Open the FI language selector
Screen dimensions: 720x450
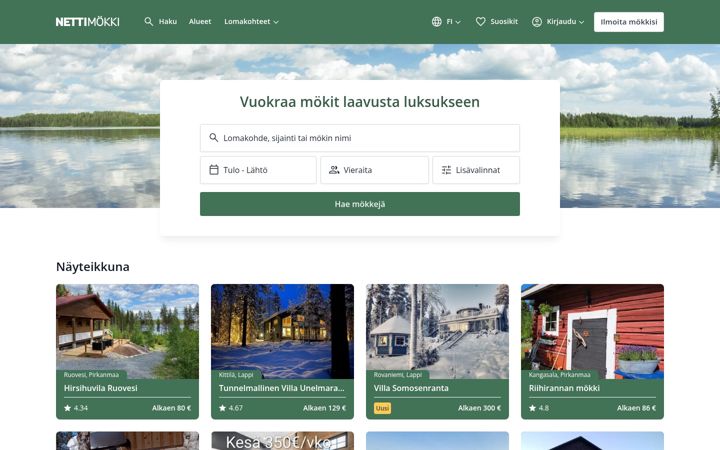[x=453, y=22]
